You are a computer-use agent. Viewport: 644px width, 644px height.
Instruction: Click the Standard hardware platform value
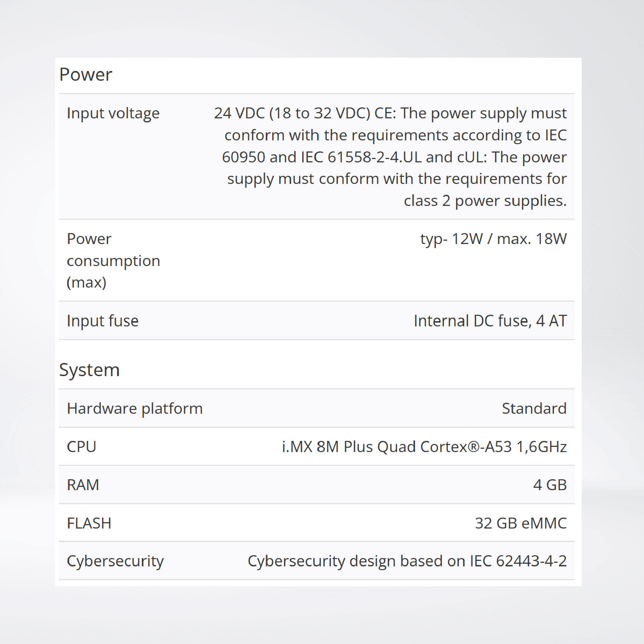(534, 408)
